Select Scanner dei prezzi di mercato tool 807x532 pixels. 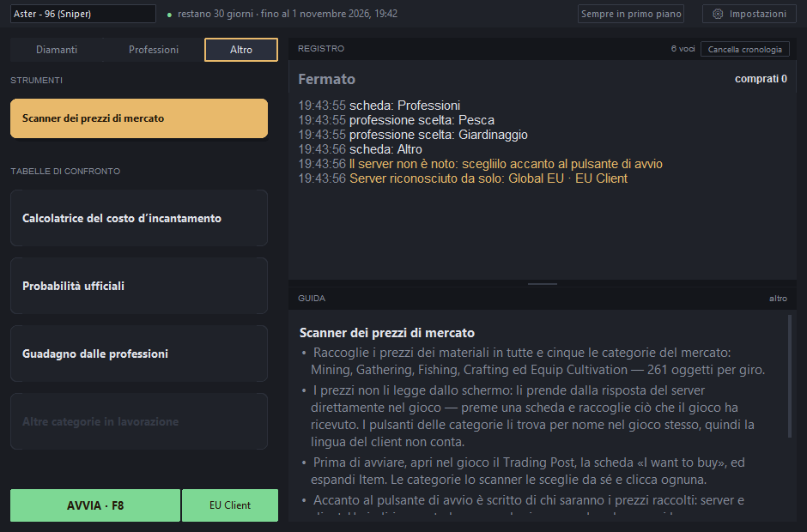point(139,118)
